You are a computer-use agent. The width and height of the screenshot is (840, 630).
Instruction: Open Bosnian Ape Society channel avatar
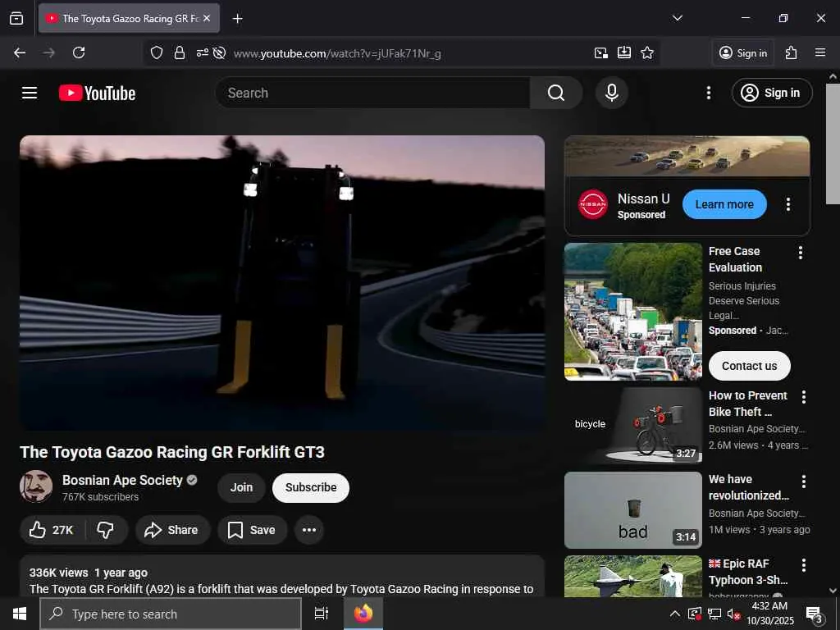coord(36,486)
